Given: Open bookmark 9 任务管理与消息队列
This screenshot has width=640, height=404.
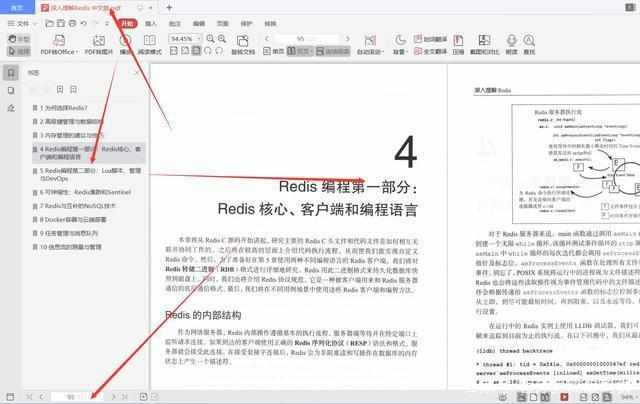Looking at the screenshot, I should click(x=65, y=233).
